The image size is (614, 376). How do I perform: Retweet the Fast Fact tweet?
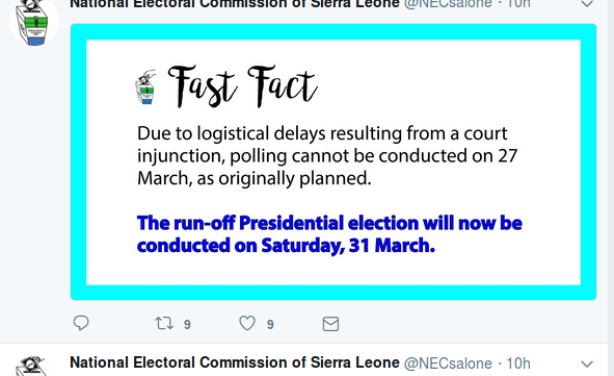point(164,323)
